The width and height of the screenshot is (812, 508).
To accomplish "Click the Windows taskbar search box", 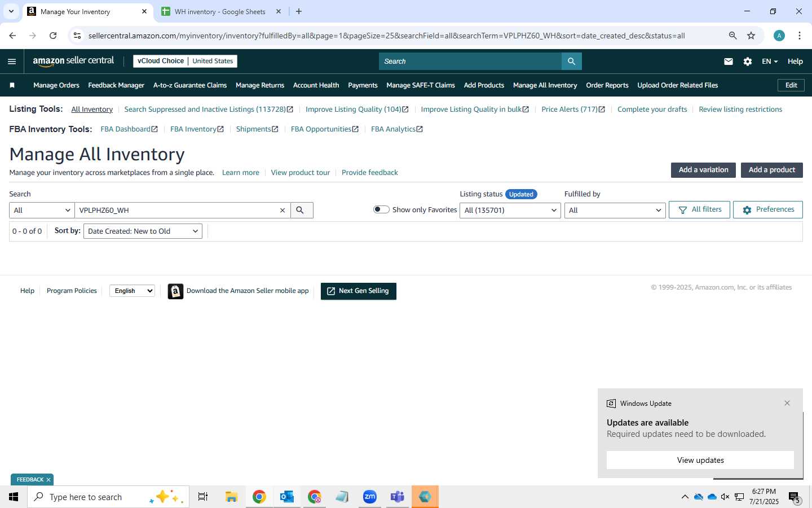I will coord(108,497).
